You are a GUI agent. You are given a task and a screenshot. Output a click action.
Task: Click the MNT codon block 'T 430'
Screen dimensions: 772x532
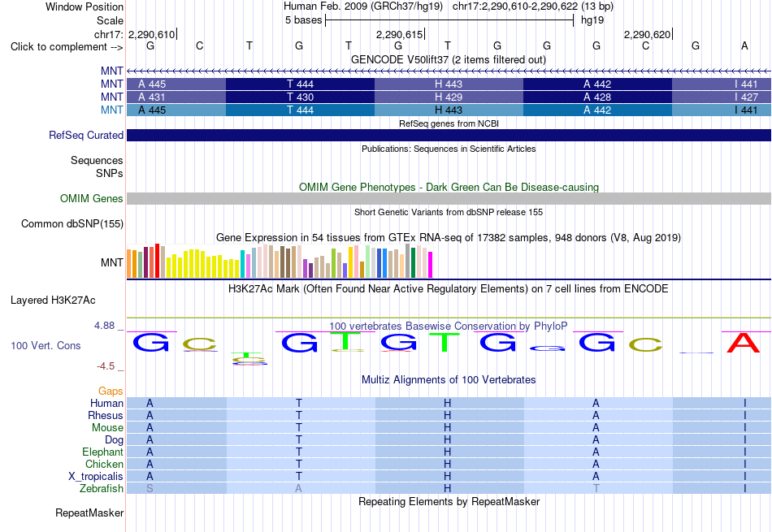(x=301, y=97)
